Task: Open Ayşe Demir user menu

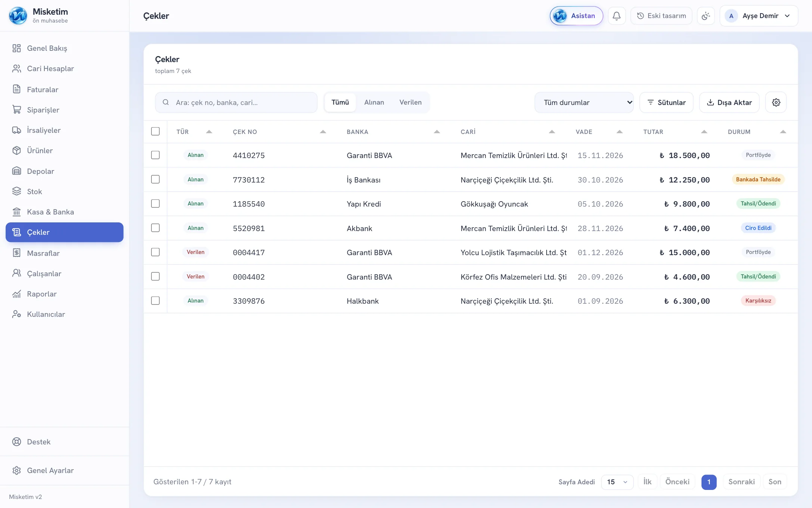Action: coord(759,16)
